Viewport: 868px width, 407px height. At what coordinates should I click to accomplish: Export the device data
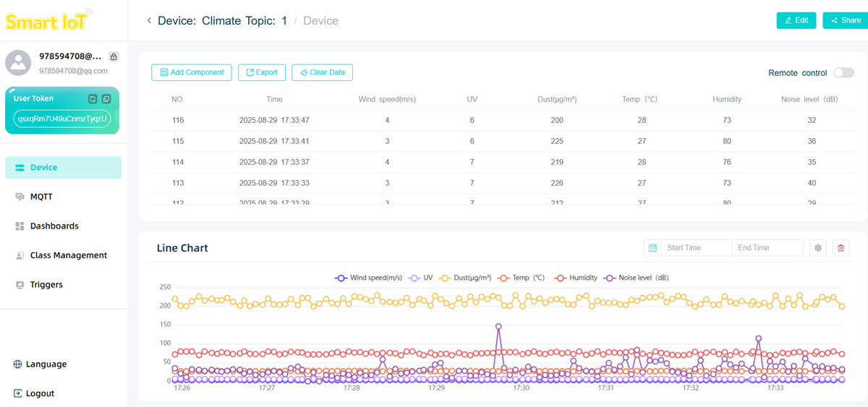(x=262, y=72)
